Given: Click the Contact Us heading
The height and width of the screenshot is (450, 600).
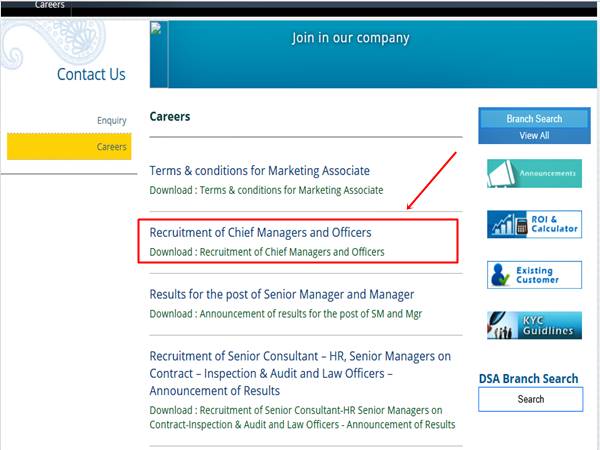Looking at the screenshot, I should pyautogui.click(x=91, y=74).
